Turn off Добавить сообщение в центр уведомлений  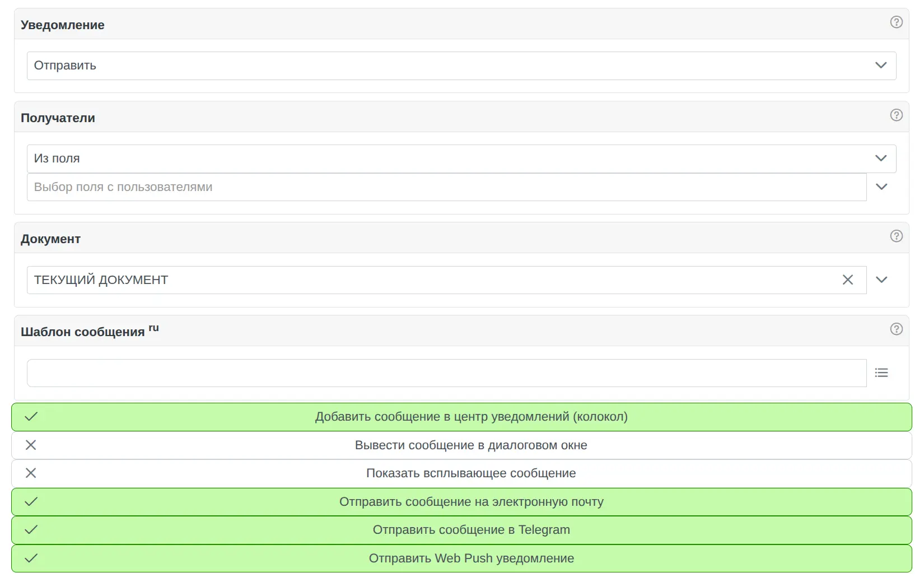click(x=470, y=417)
